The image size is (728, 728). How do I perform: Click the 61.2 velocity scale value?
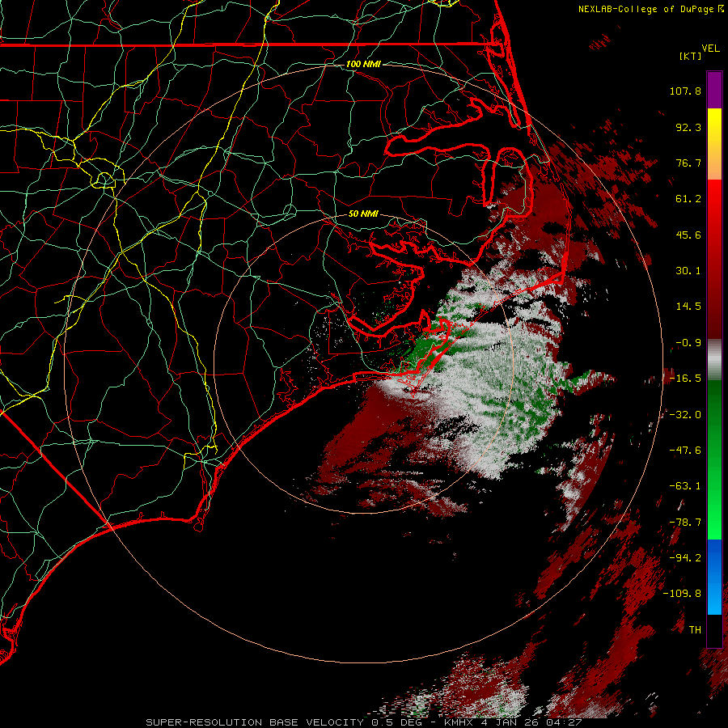[x=688, y=199]
